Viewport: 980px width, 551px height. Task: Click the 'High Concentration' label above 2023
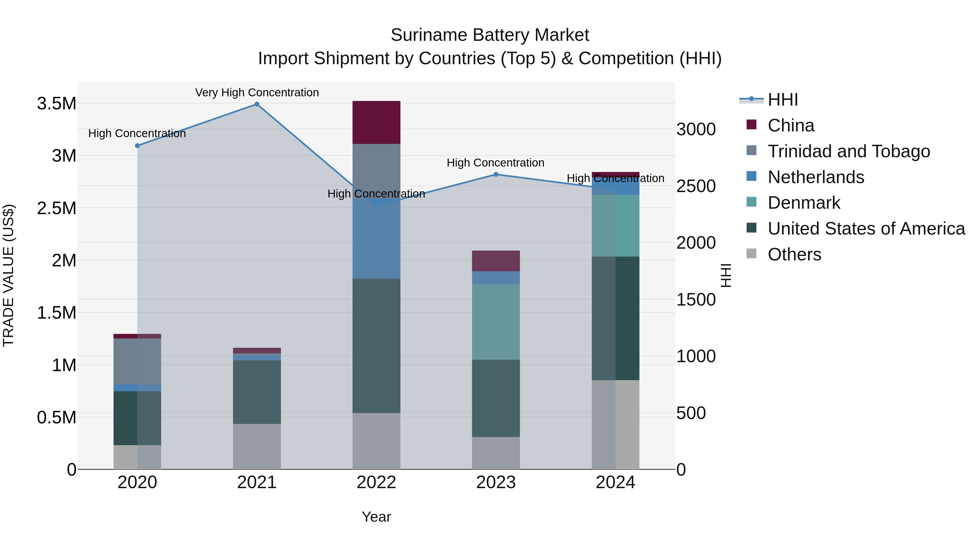coord(495,163)
